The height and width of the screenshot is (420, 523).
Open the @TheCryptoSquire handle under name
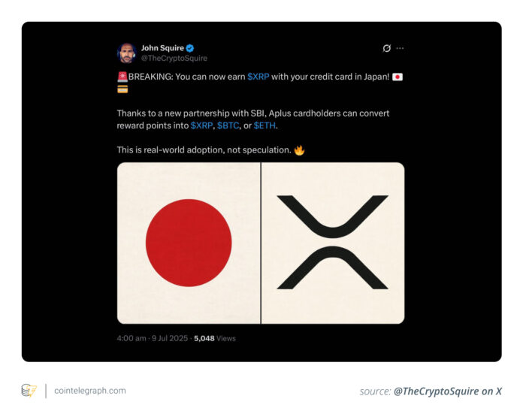tap(174, 59)
